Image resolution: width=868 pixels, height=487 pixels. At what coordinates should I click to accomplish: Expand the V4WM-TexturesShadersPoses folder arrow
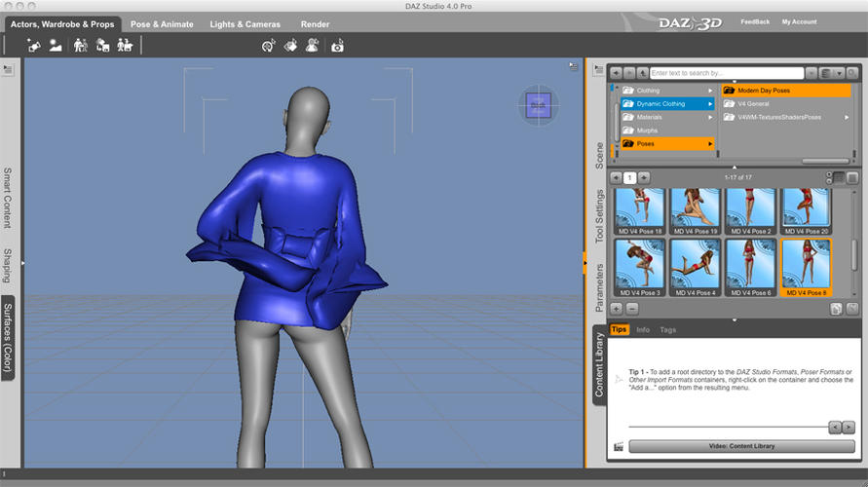(x=847, y=117)
